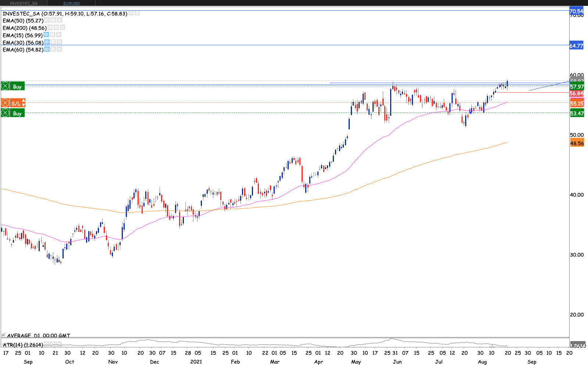Open settings gear for EMA(15) indicator

pyautogui.click(x=53, y=35)
